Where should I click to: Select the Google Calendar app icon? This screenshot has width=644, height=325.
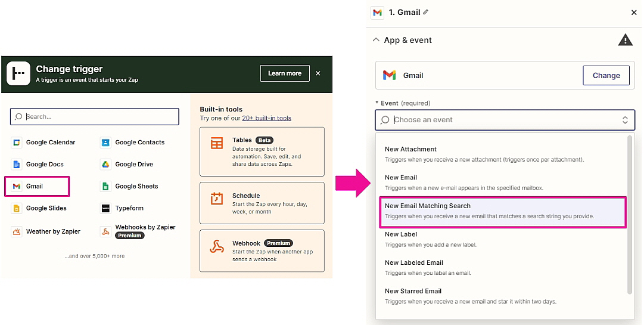click(16, 143)
